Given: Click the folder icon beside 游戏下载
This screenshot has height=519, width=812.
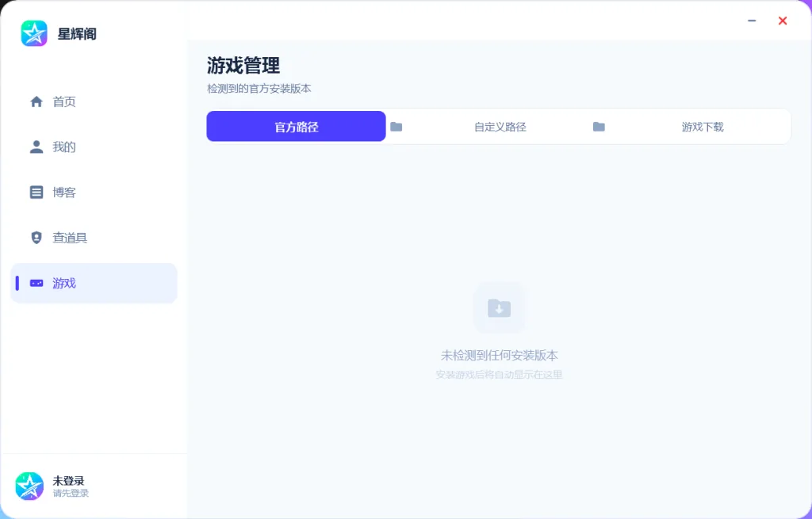Looking at the screenshot, I should (599, 127).
